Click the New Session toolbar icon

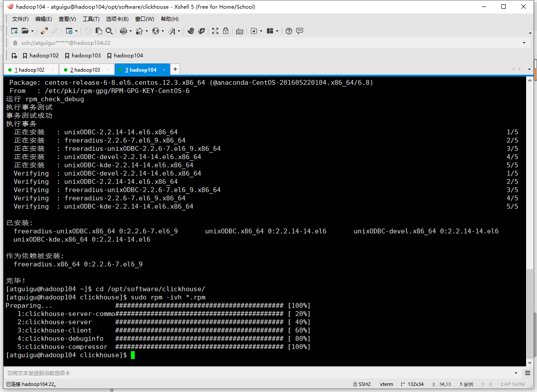pyautogui.click(x=15, y=31)
